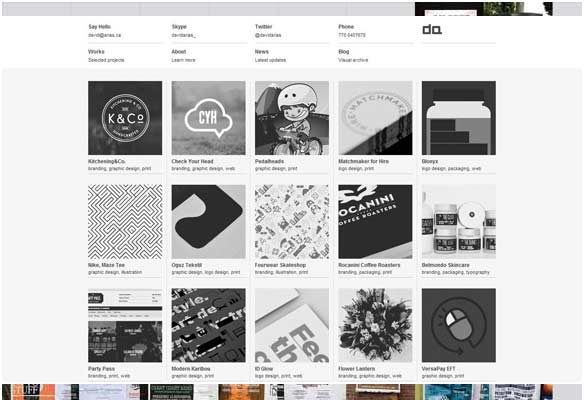This screenshot has width=584, height=400.
Task: Open the Nike Maze Tee pattern thumbnail
Action: 125,222
